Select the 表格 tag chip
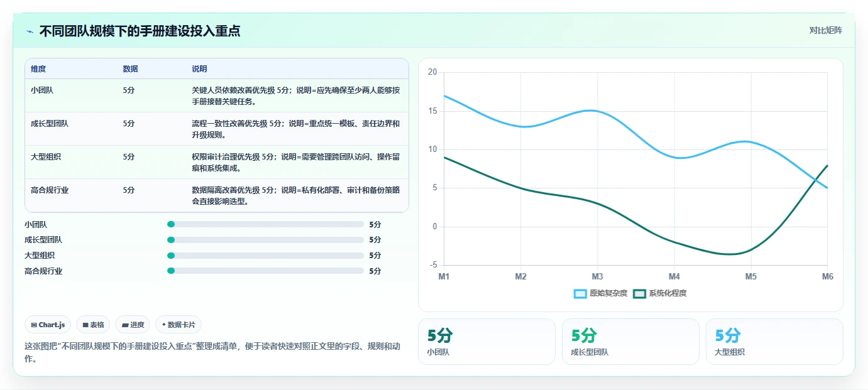The image size is (868, 390). (93, 325)
